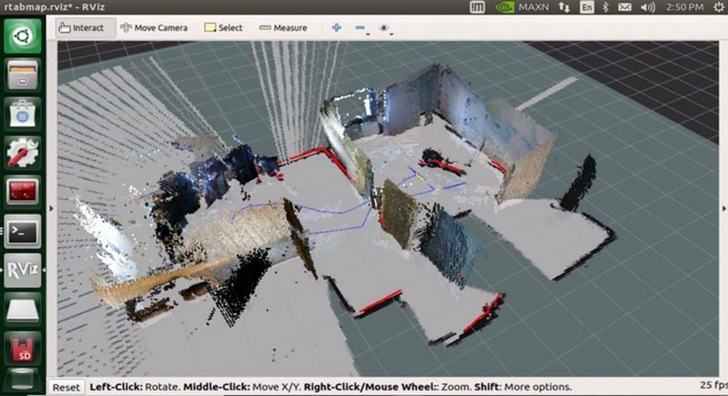Image resolution: width=728 pixels, height=396 pixels.
Task: Open the dropdown arrow beside the minus icon
Action: (368, 34)
